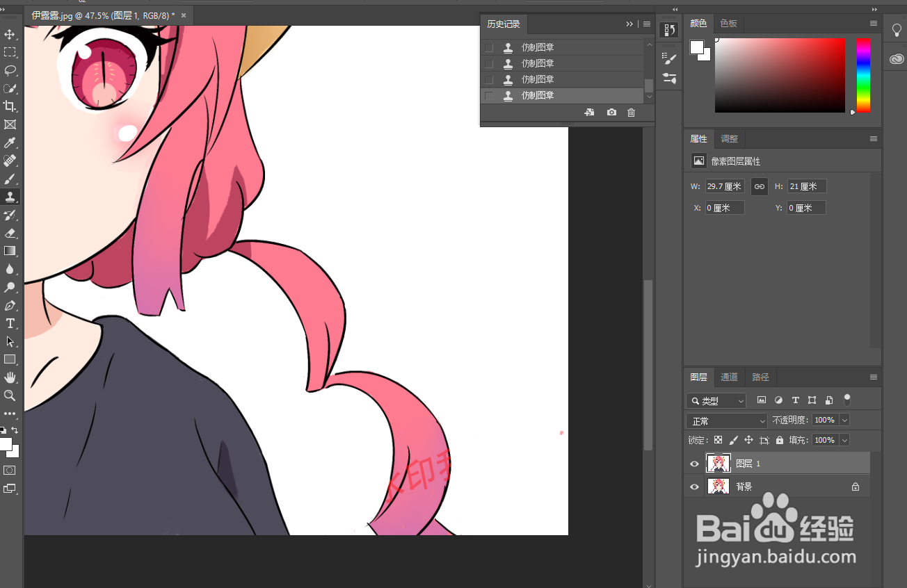Open the blend mode 正常 dropdown

(x=727, y=421)
